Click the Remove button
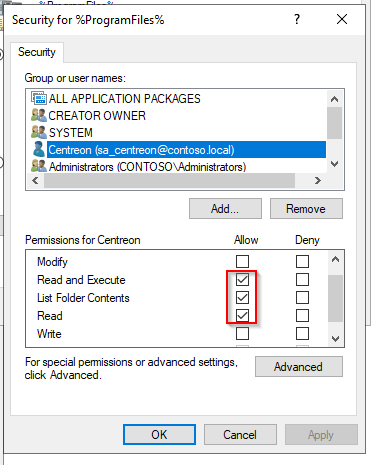This screenshot has height=465, width=381. click(x=306, y=209)
